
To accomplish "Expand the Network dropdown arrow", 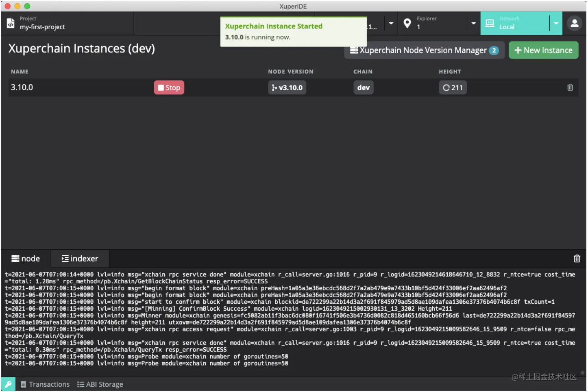I will pyautogui.click(x=556, y=23).
